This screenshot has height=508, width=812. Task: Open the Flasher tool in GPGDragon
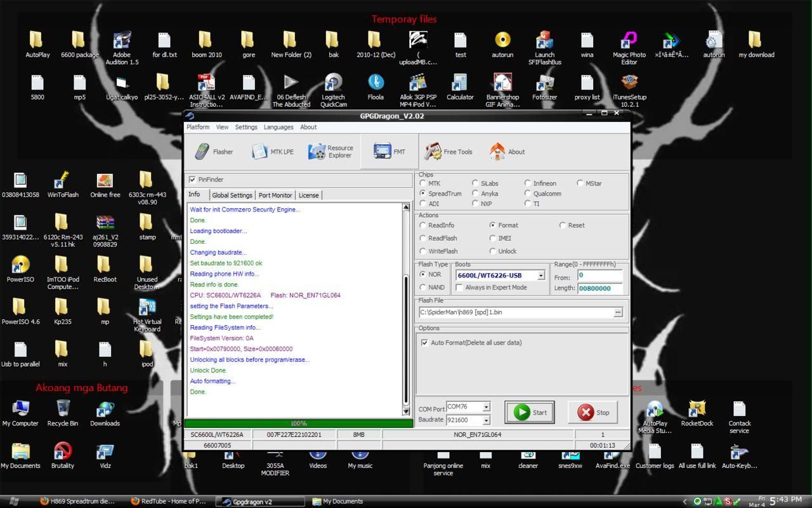[214, 152]
